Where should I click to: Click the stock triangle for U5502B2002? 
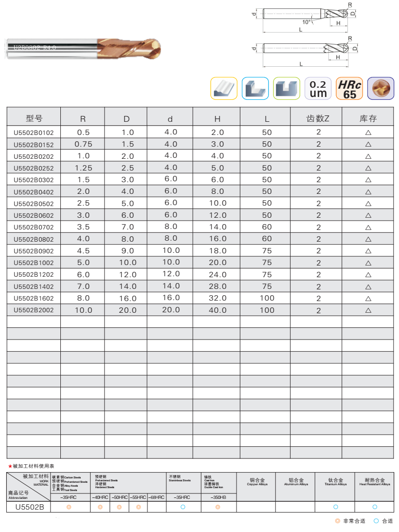click(x=368, y=310)
